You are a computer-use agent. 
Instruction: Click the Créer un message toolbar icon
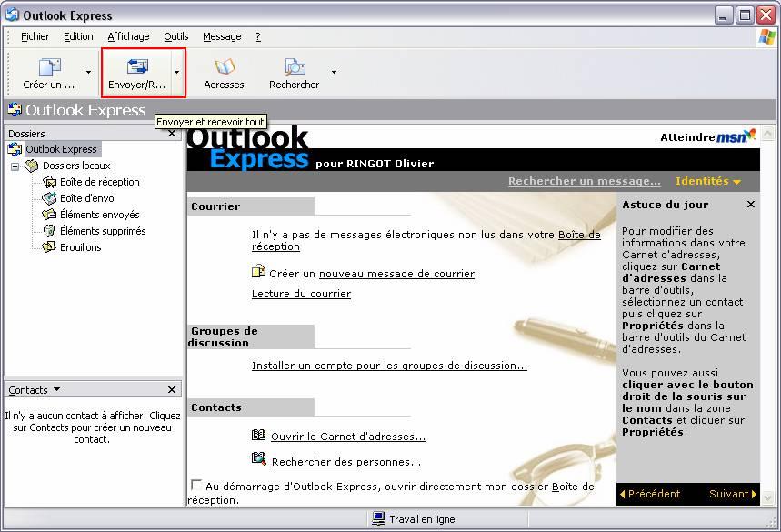pyautogui.click(x=49, y=66)
